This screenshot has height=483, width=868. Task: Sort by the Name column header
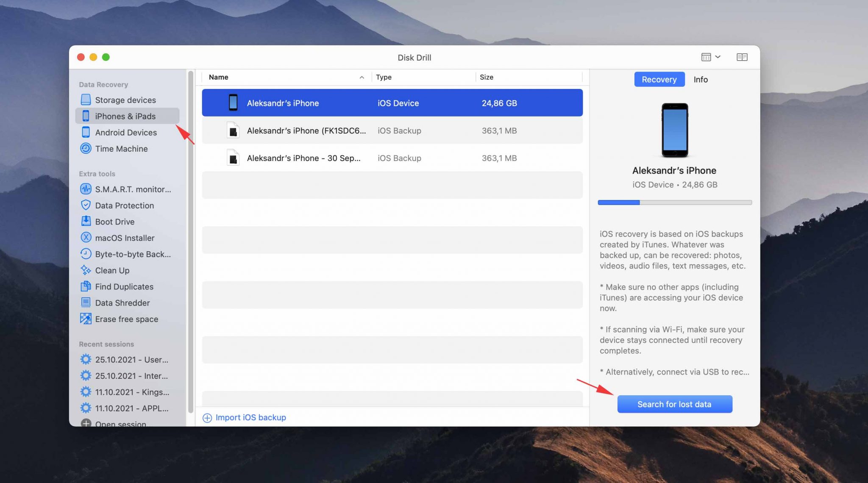click(x=219, y=77)
